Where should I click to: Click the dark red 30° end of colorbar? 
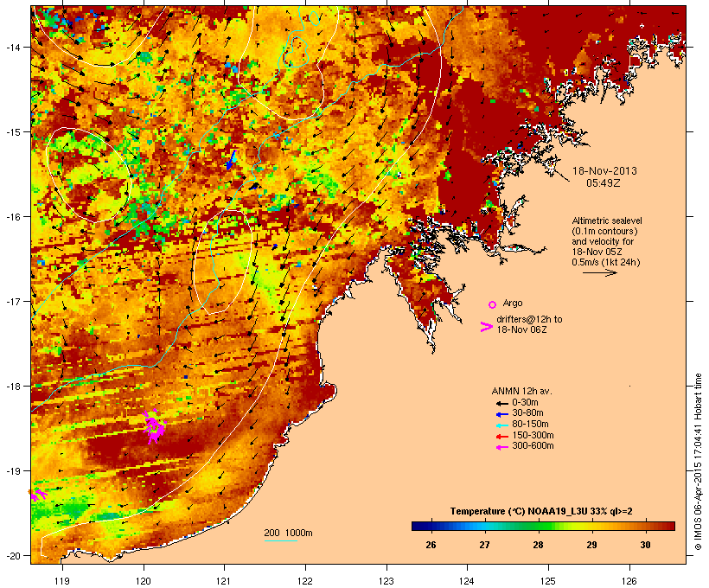coord(668,526)
